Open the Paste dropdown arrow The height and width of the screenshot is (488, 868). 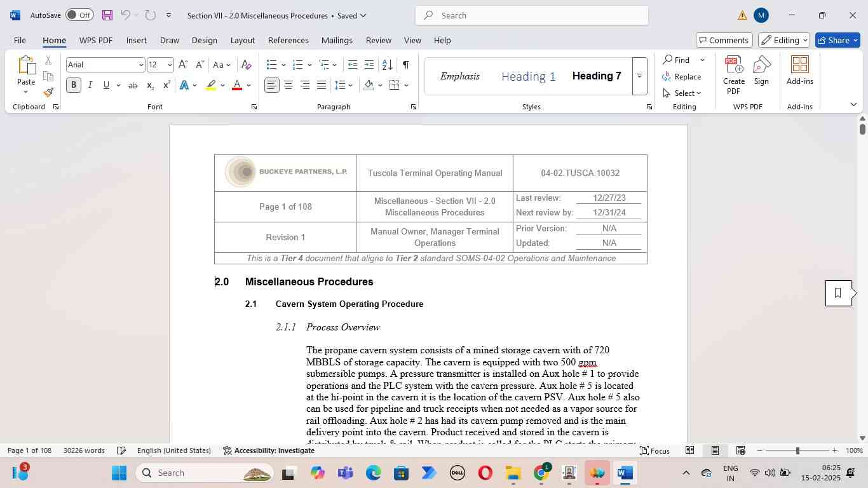point(26,92)
